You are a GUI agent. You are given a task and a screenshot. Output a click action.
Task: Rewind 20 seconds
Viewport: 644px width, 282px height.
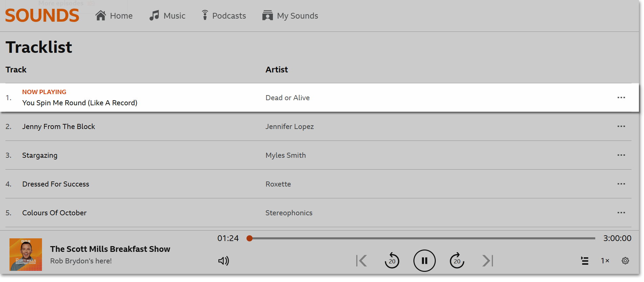(x=392, y=260)
